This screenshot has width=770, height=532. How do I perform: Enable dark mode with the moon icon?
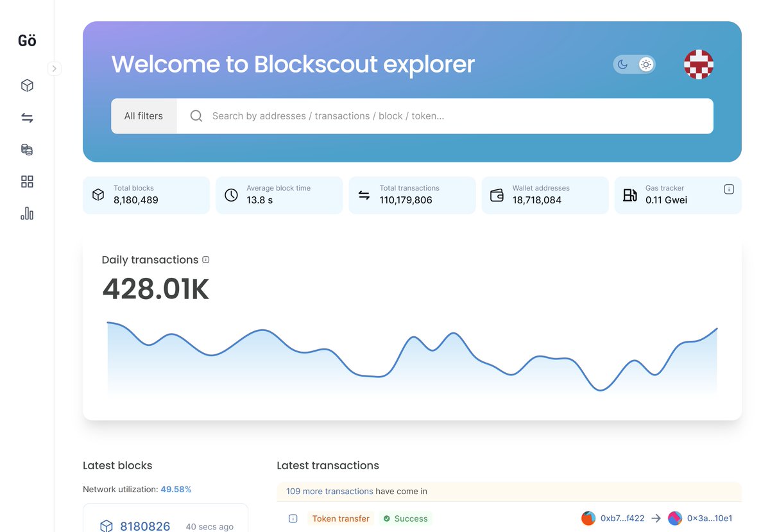(x=623, y=64)
